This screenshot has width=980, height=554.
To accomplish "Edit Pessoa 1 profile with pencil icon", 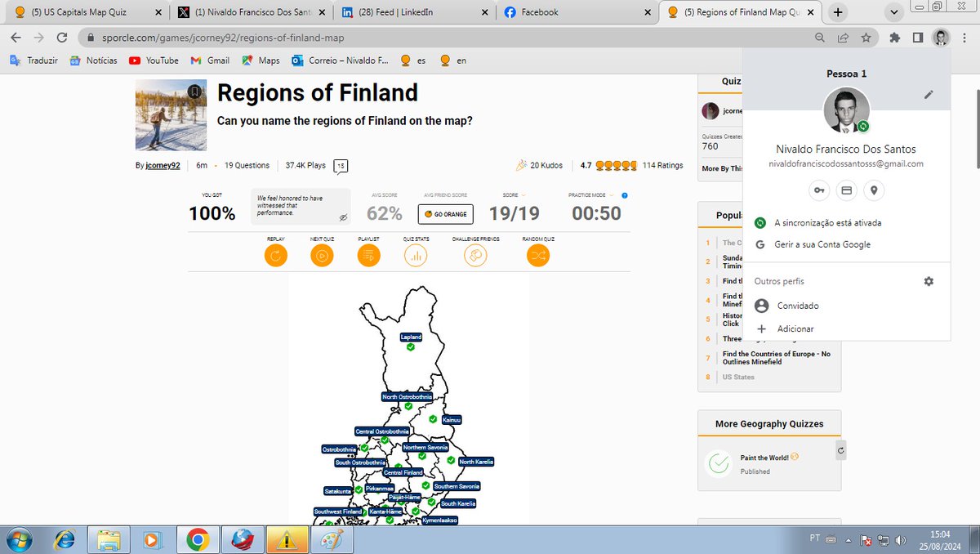I will point(929,95).
